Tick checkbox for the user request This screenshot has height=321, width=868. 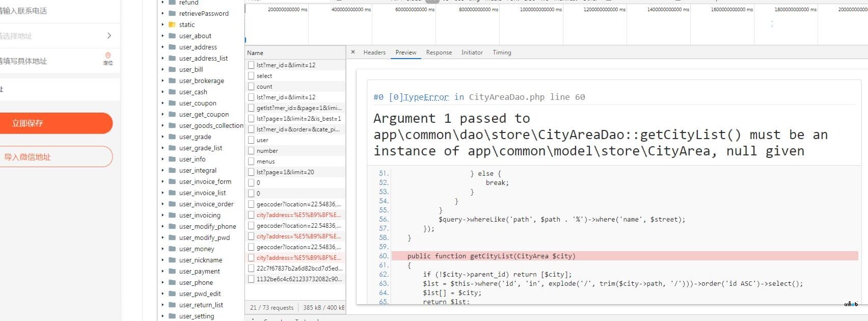click(x=251, y=140)
